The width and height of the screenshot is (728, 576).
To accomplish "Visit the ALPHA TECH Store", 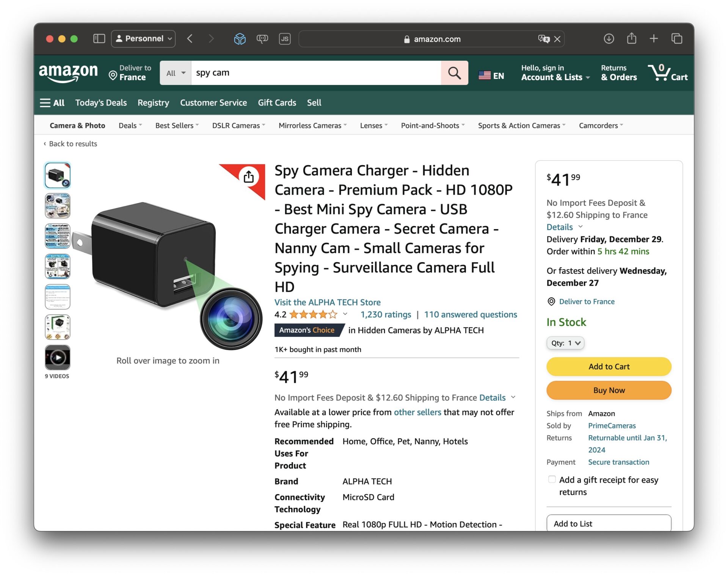I will (328, 302).
